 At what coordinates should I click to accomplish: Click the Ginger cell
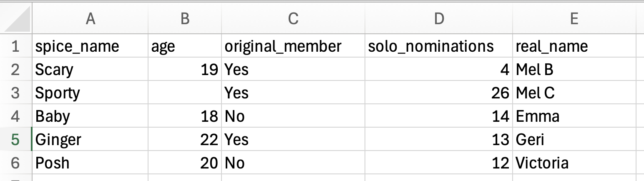pyautogui.click(x=90, y=139)
